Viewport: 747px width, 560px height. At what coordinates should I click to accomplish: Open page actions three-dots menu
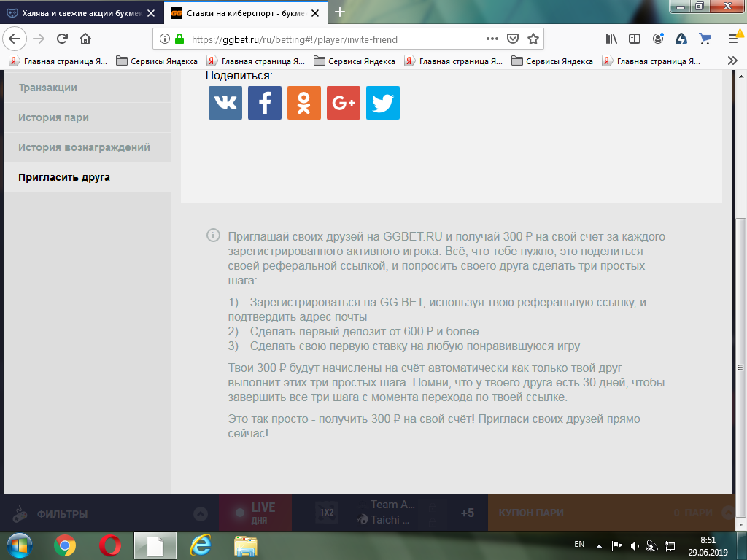[x=492, y=39]
